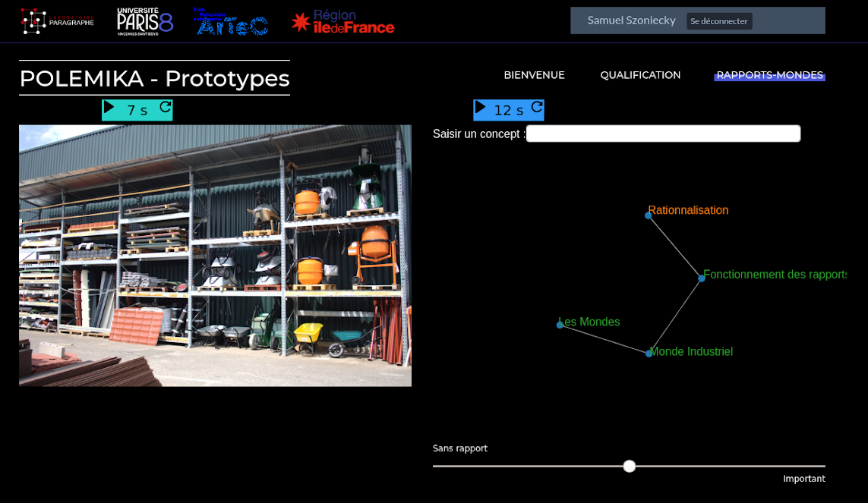The image size is (868, 503).
Task: Click the Samuel Szoniecky user name
Action: pos(631,20)
